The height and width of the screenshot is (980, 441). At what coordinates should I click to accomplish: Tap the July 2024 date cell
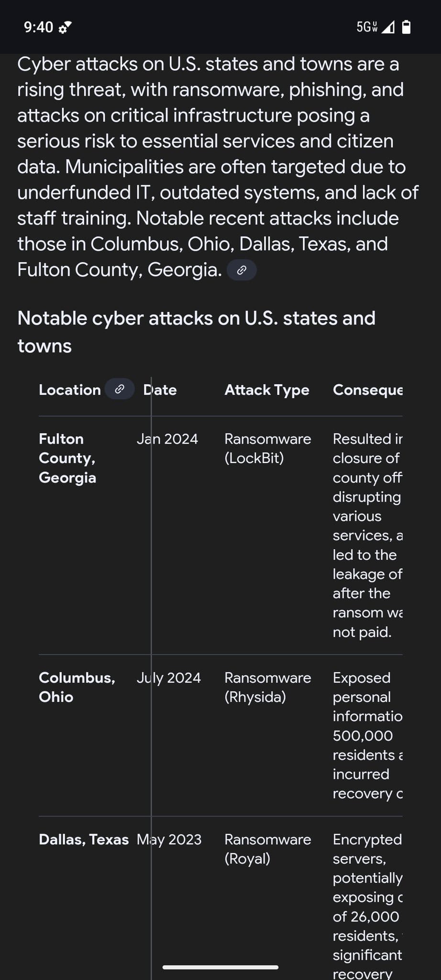click(x=169, y=678)
